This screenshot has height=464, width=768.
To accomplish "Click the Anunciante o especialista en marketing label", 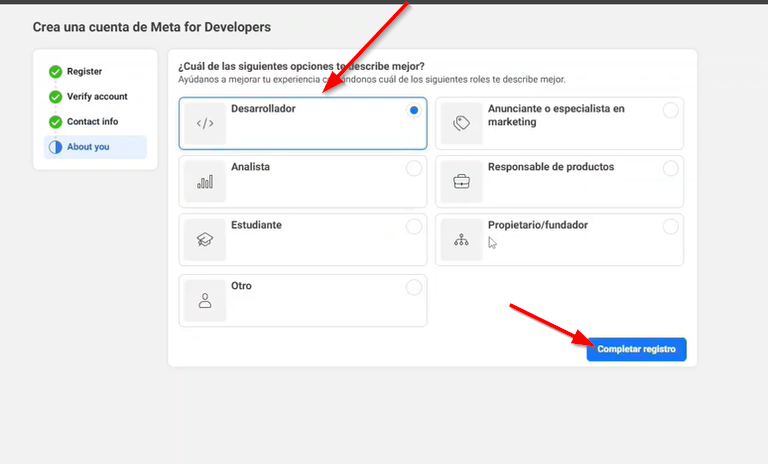I will click(x=556, y=115).
